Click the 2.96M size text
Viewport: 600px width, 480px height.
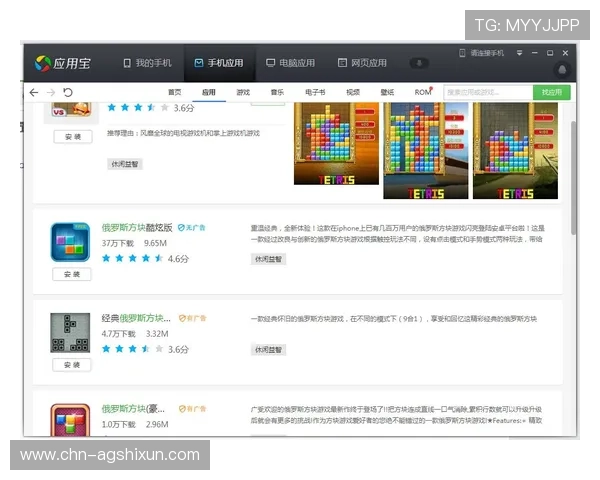coord(157,424)
